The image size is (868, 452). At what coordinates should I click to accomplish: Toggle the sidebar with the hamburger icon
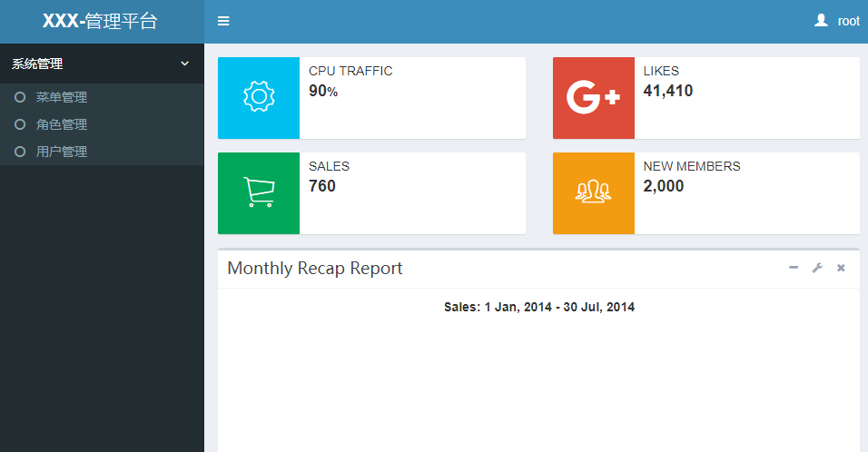[223, 21]
